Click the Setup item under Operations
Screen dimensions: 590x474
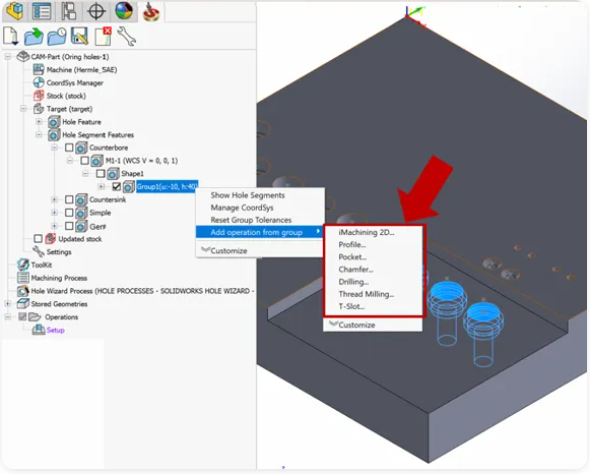(x=55, y=330)
